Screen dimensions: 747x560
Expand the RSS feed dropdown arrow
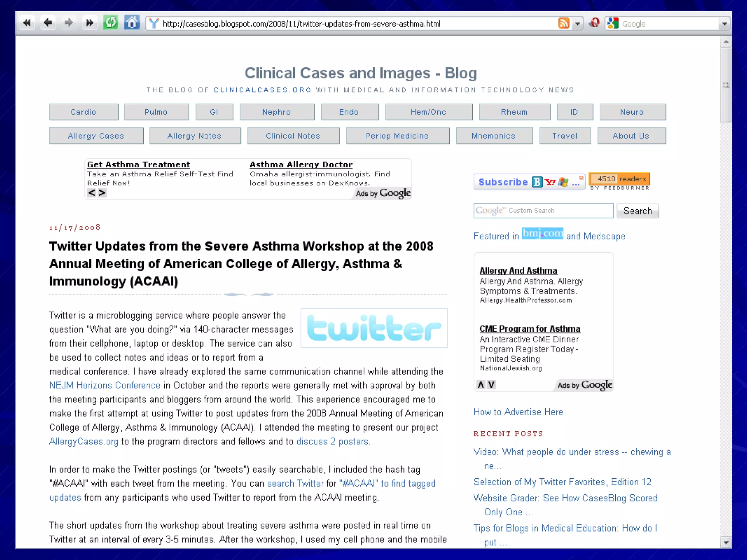pyautogui.click(x=577, y=24)
